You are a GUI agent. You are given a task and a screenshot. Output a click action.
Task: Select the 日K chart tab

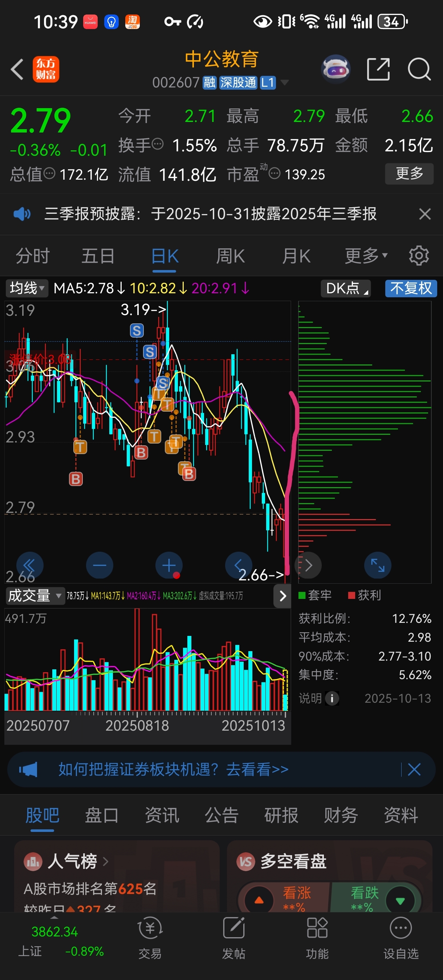point(164,256)
